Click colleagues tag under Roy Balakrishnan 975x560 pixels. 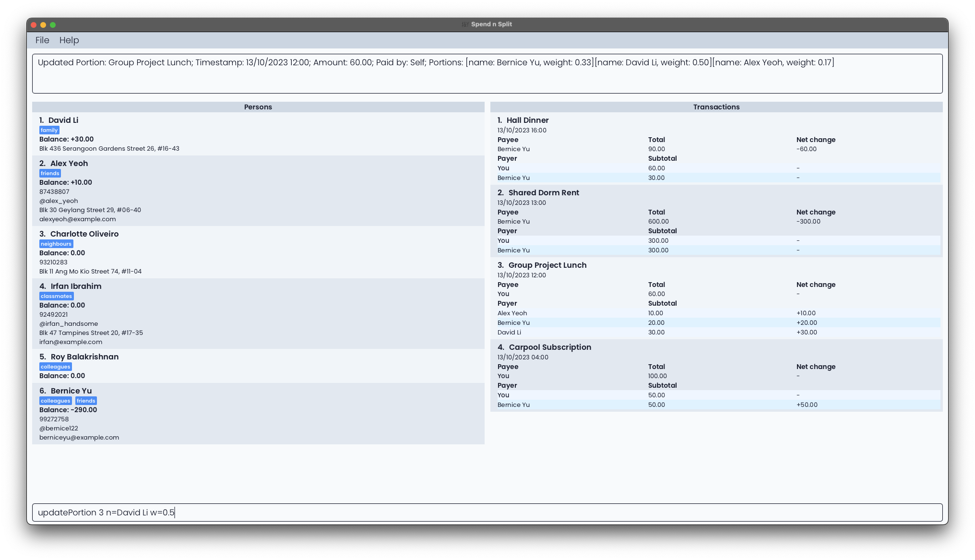pyautogui.click(x=56, y=367)
